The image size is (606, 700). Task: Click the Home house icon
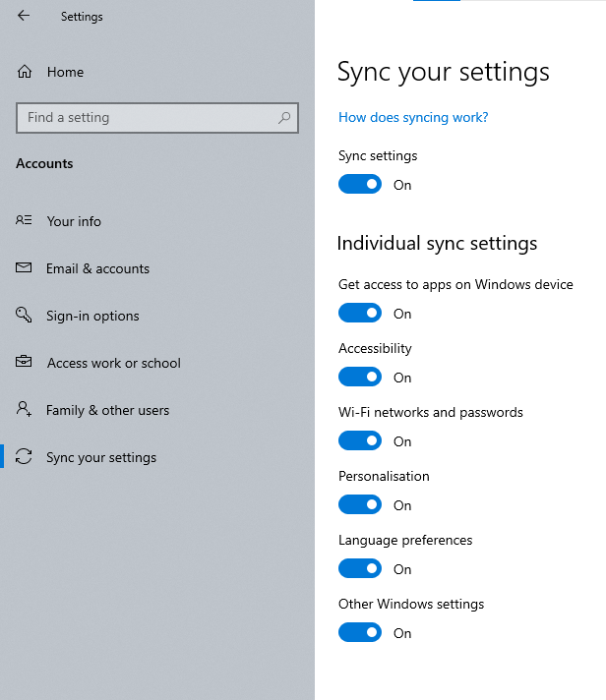coord(25,72)
